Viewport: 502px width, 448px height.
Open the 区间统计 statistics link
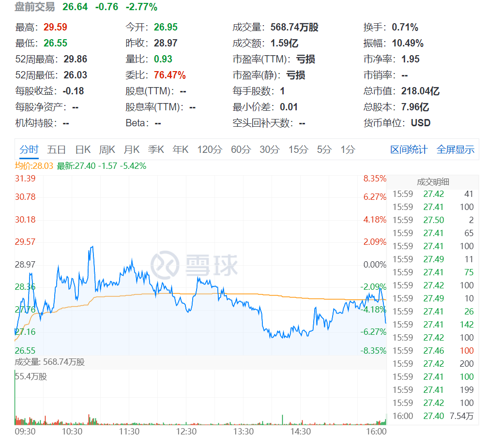coord(409,149)
